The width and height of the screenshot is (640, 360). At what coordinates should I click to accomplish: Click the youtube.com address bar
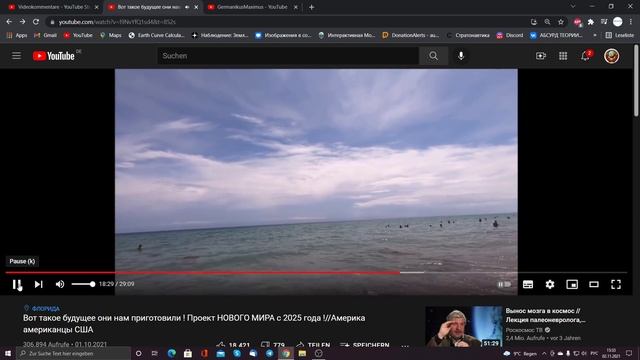tap(286, 22)
